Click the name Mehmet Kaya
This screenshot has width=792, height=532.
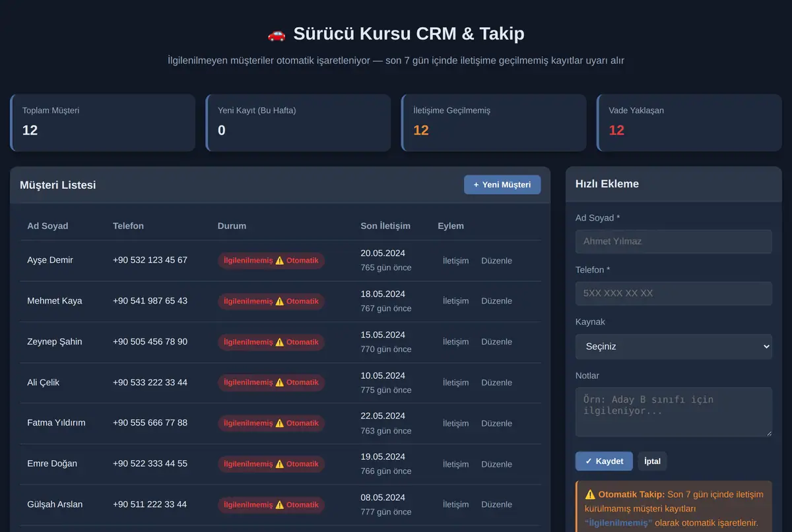[55, 301]
